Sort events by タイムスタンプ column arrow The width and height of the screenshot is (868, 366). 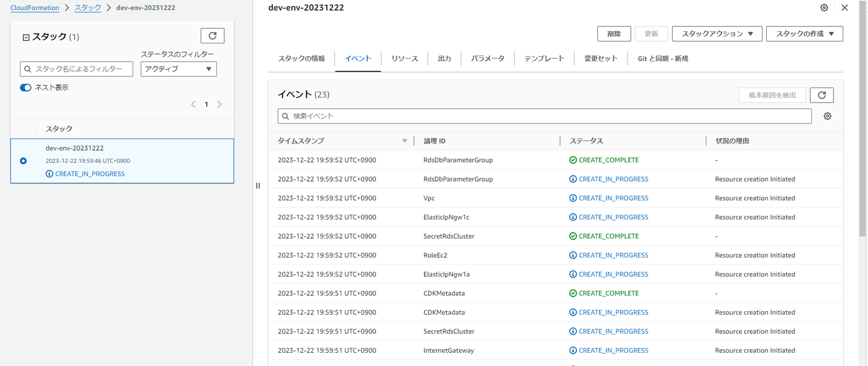click(404, 141)
